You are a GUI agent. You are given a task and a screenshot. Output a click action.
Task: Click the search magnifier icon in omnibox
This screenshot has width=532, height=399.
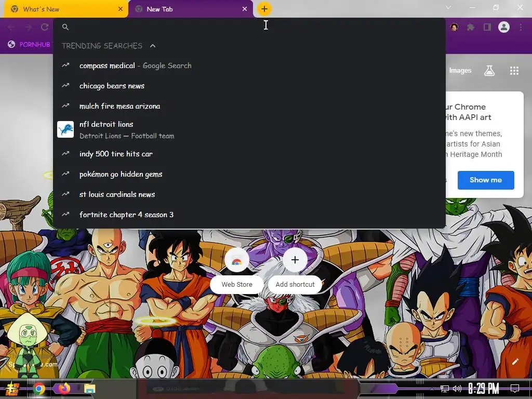coord(65,27)
